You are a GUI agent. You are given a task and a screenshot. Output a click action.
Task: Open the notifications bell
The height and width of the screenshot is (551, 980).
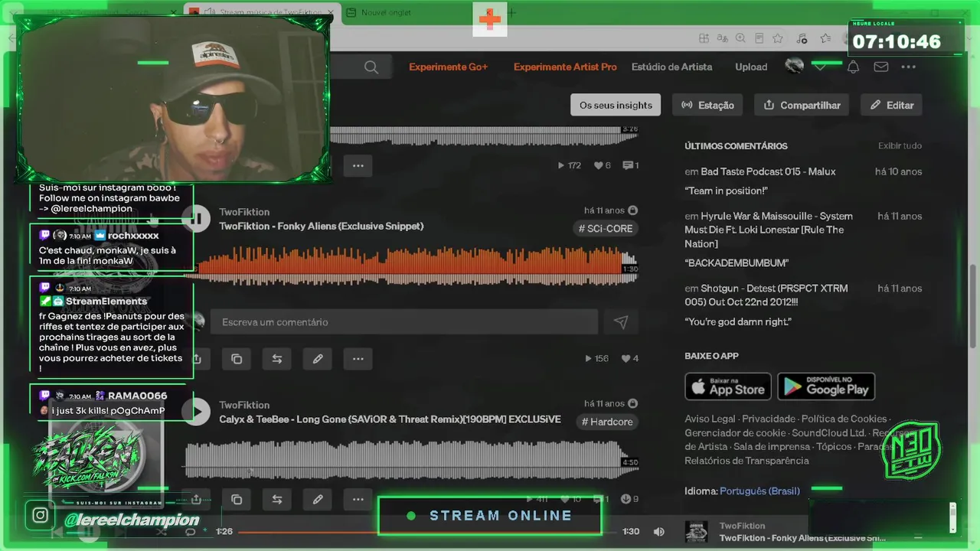point(853,67)
